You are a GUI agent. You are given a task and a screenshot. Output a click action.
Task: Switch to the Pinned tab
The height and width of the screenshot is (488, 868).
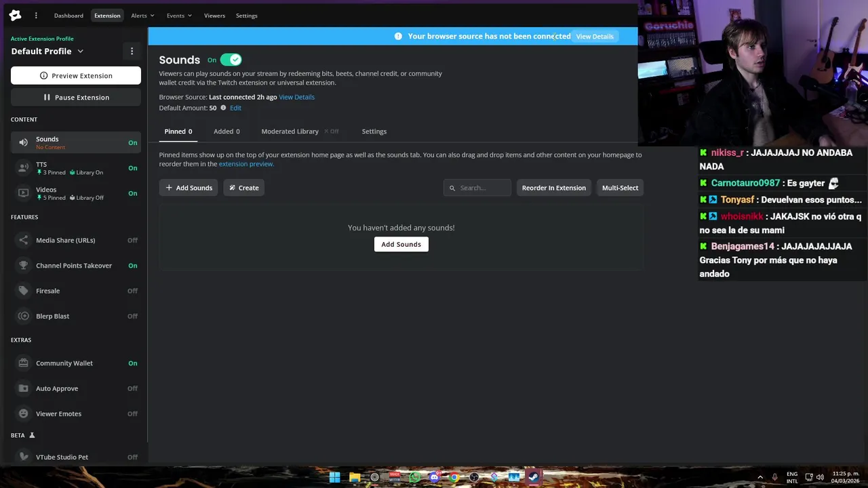click(x=178, y=131)
